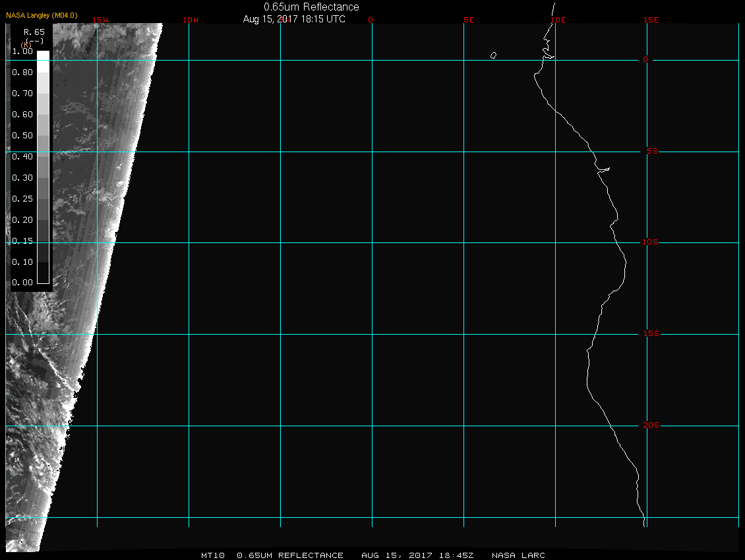The width and height of the screenshot is (745, 560).
Task: Click the 5E longitude label
Action: point(469,20)
